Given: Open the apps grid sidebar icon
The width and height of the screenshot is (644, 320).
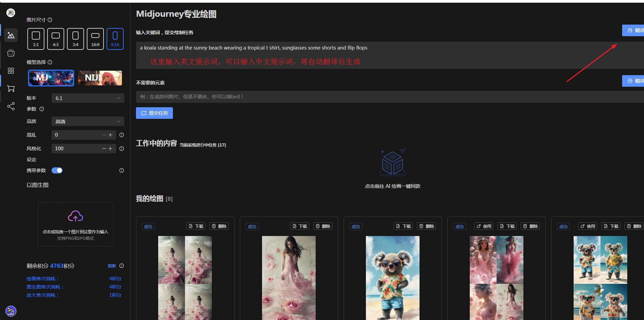Looking at the screenshot, I should [11, 71].
